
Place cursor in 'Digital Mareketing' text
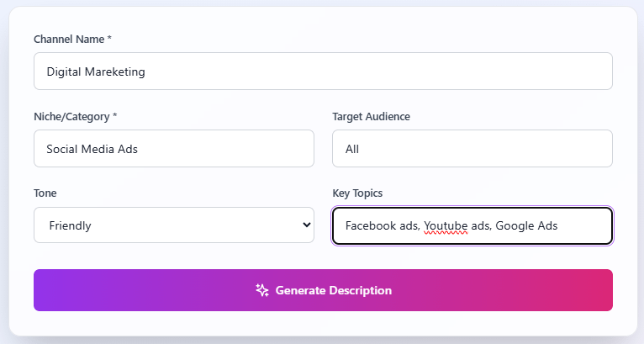click(96, 71)
